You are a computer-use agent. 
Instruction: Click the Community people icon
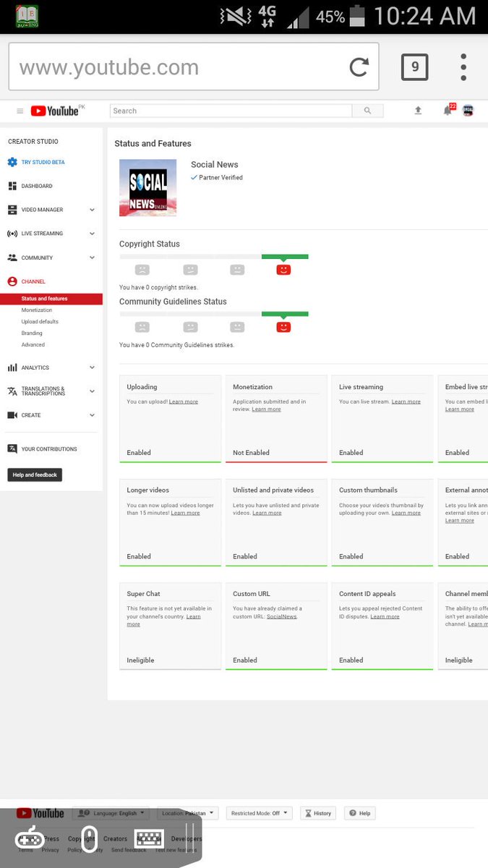pyautogui.click(x=12, y=258)
